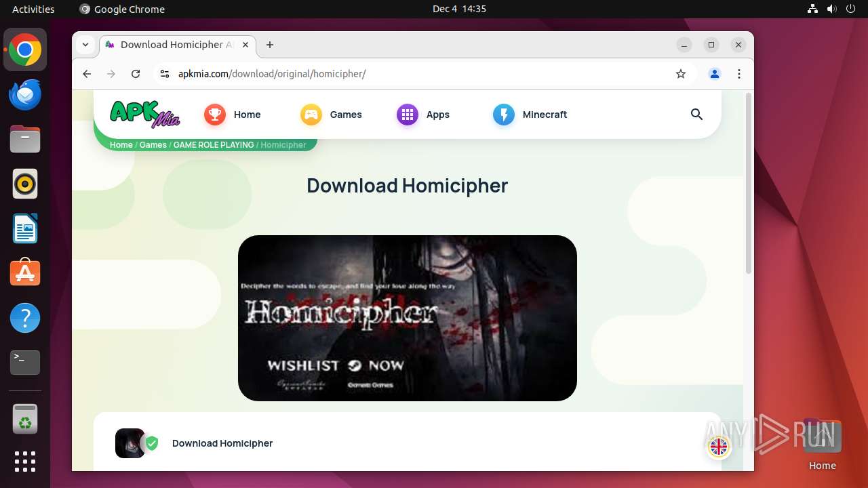Launch Terminal from the dock
The width and height of the screenshot is (868, 488).
(x=25, y=363)
